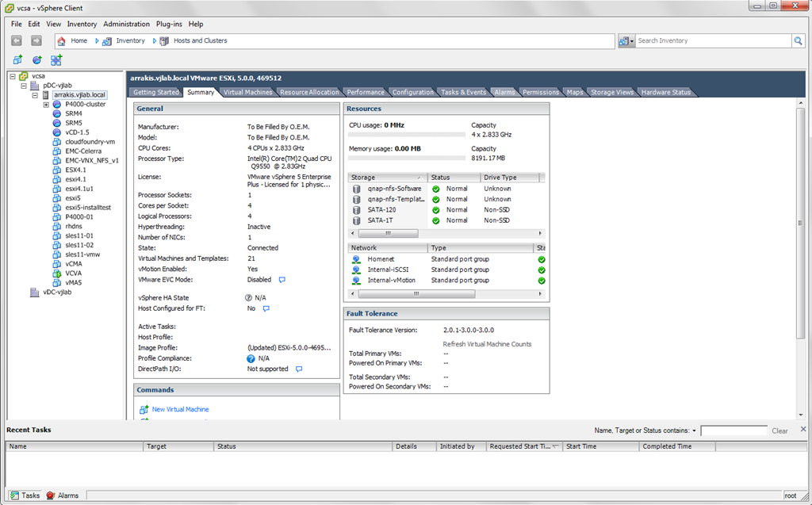Go back with the navigation back arrow
This screenshot has height=505, width=812.
coord(17,40)
